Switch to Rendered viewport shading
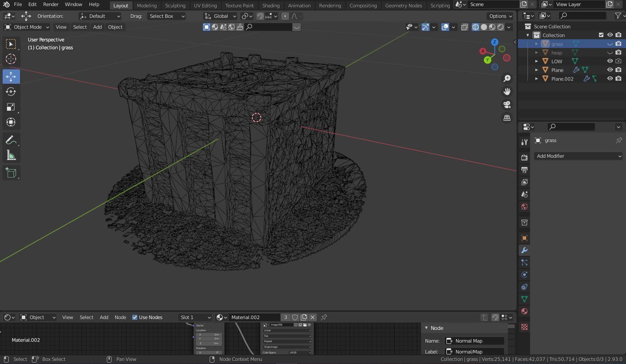Image resolution: width=626 pixels, height=364 pixels. click(x=500, y=27)
